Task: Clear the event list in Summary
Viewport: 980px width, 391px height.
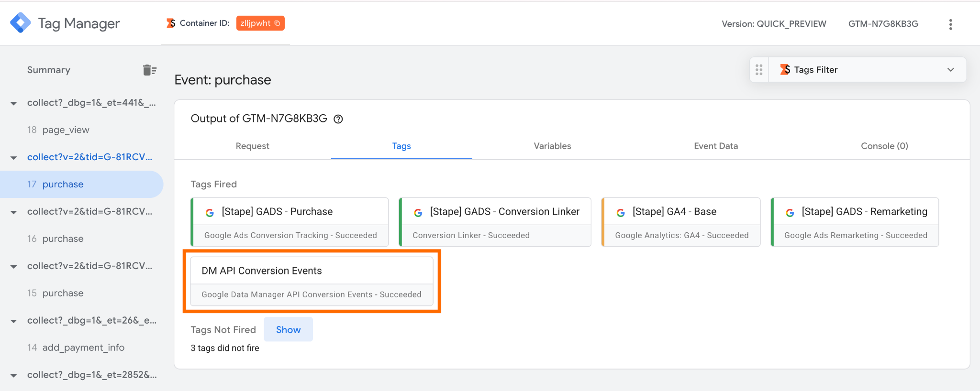Action: pos(149,70)
